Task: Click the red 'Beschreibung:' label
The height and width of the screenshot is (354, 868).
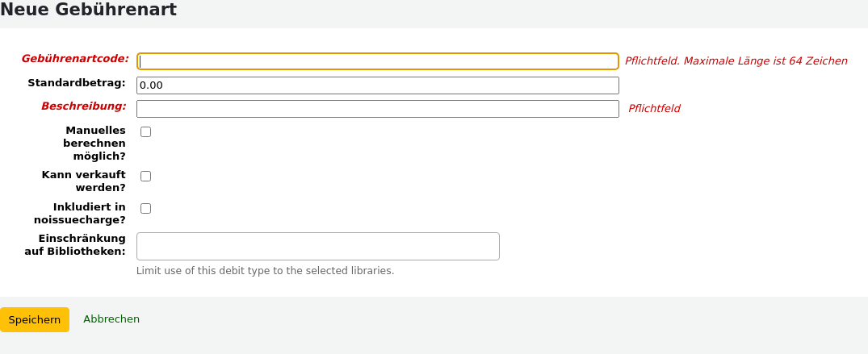Action: (84, 106)
